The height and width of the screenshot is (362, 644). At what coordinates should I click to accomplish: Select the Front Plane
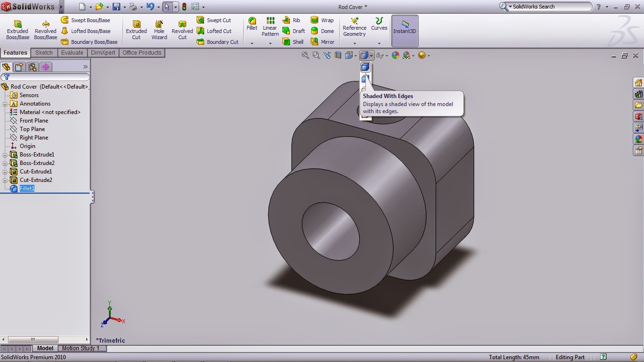(34, 121)
